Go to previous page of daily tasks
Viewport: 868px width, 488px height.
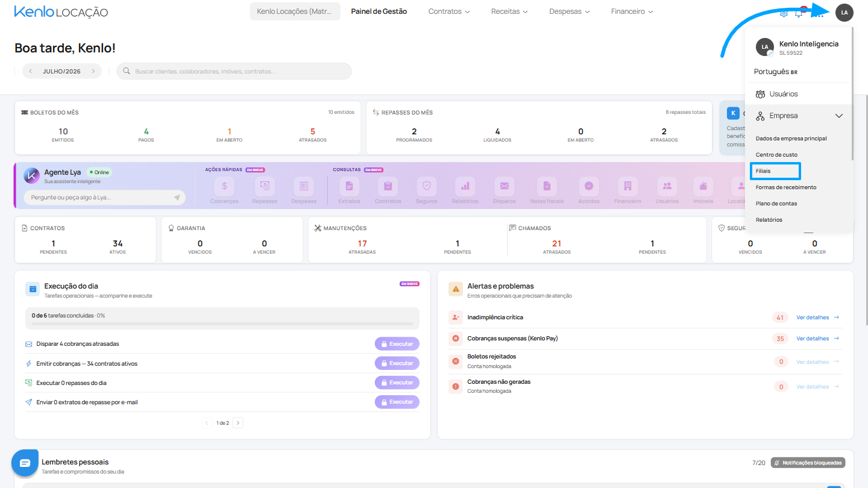coord(207,423)
